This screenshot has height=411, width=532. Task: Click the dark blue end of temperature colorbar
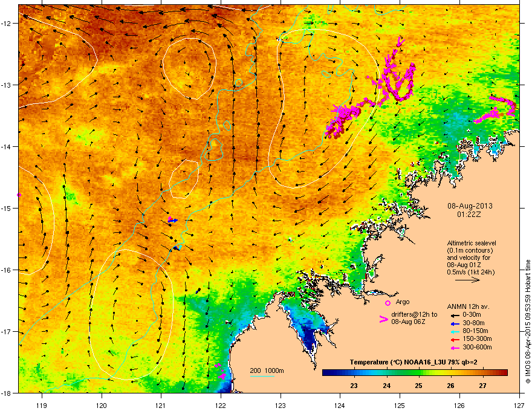[326, 373]
